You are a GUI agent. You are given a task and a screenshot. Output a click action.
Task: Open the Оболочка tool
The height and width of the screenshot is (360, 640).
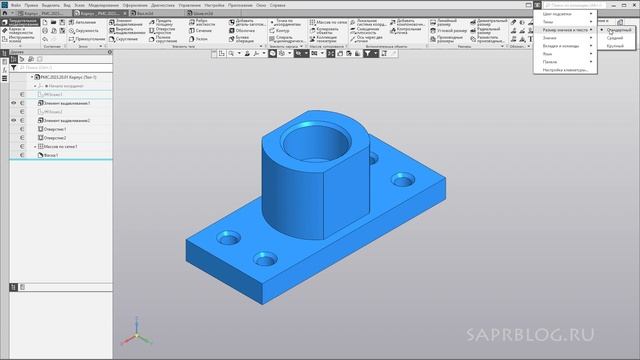[242, 31]
